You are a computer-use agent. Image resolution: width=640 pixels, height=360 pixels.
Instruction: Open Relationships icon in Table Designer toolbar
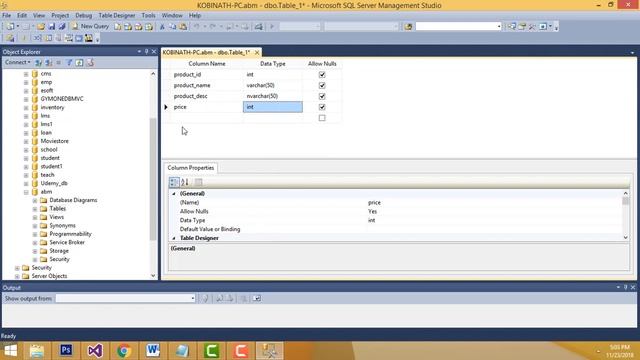pyautogui.click(x=37, y=38)
